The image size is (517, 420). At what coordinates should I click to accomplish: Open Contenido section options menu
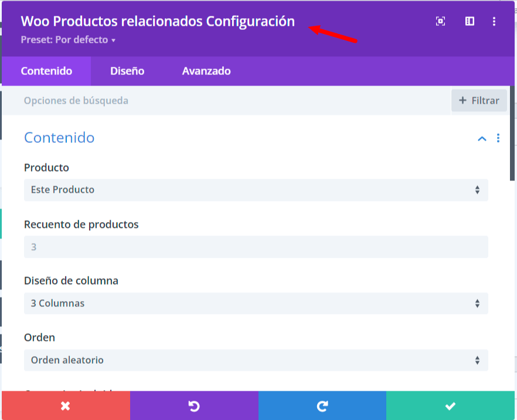pyautogui.click(x=498, y=138)
